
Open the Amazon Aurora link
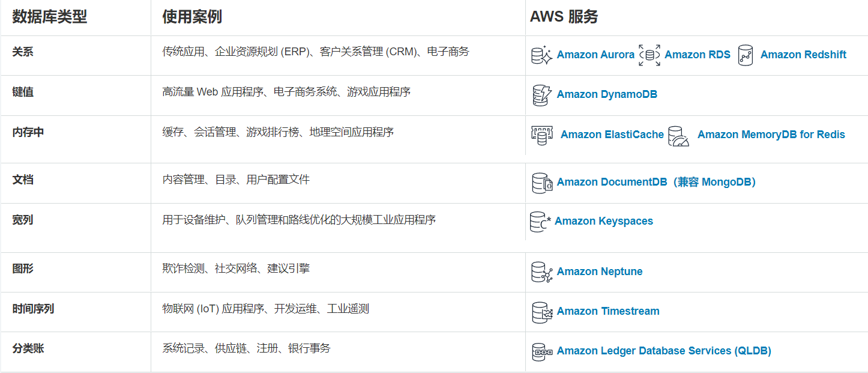(x=595, y=55)
